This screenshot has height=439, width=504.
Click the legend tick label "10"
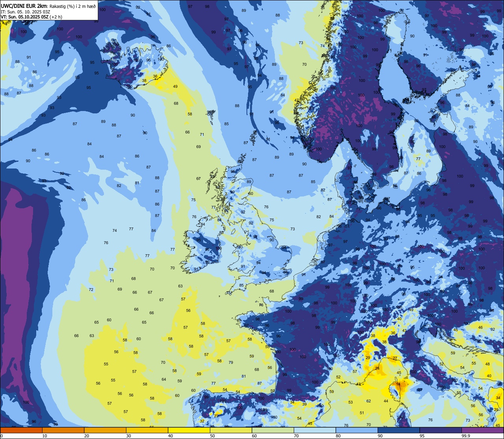click(44, 436)
